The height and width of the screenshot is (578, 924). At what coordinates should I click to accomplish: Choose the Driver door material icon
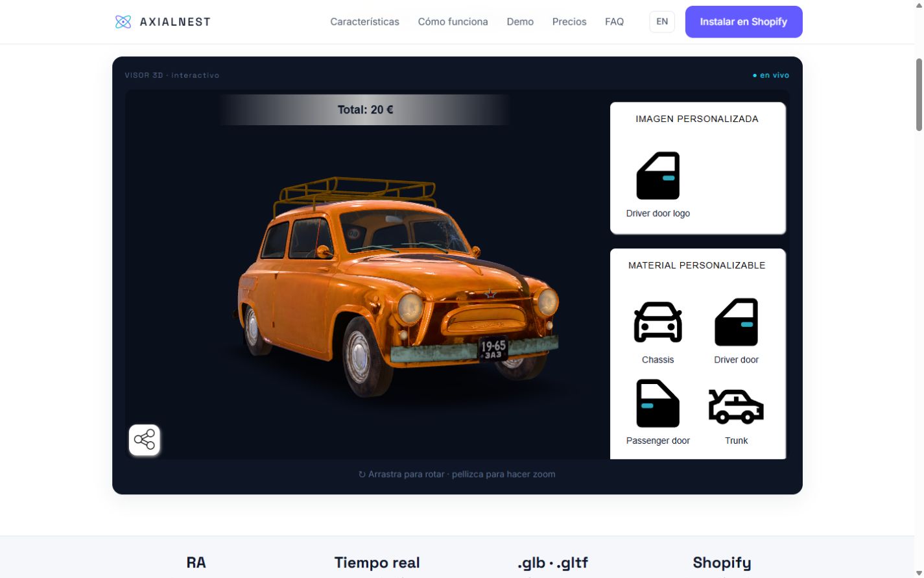pyautogui.click(x=736, y=322)
